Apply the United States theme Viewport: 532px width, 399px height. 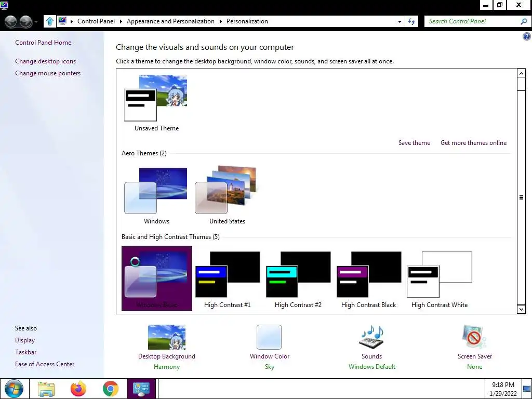(x=227, y=195)
